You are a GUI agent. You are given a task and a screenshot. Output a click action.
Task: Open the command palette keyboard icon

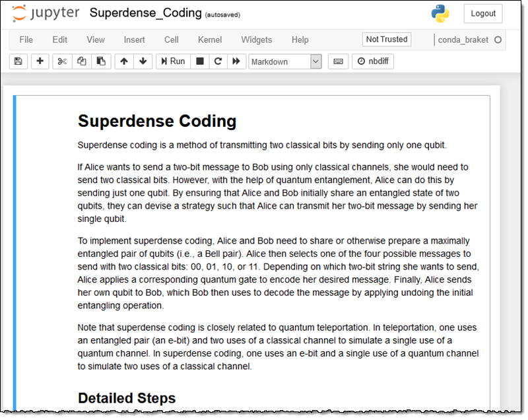click(x=338, y=61)
